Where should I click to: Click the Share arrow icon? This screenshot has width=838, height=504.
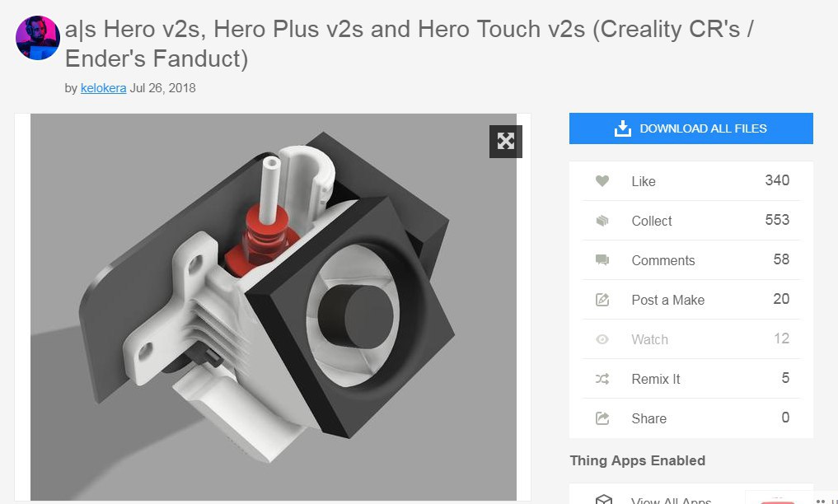coord(602,418)
